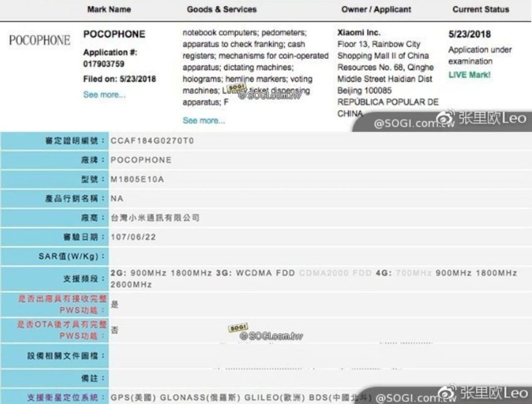Select the Current Status column header
Image resolution: width=532 pixels, height=404 pixels.
[x=481, y=9]
